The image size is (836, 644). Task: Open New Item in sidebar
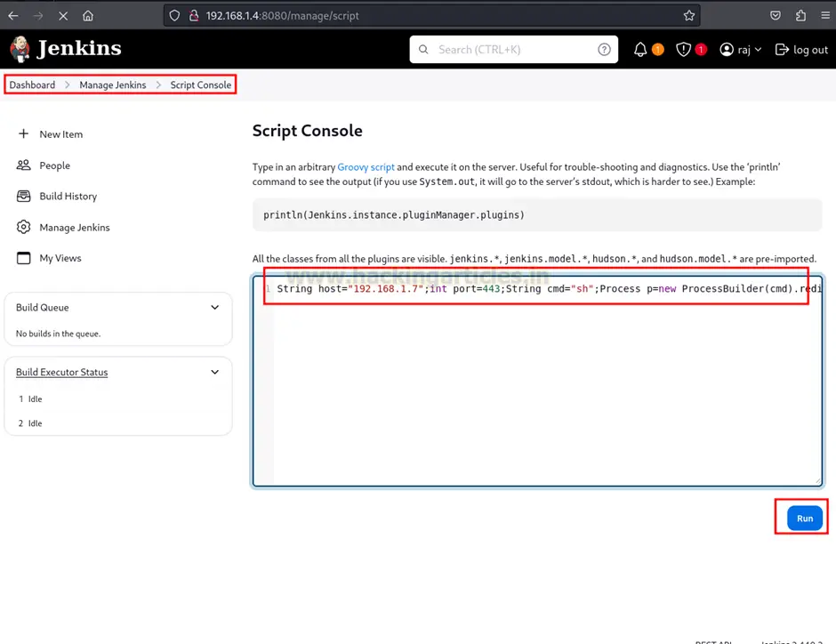pyautogui.click(x=60, y=134)
